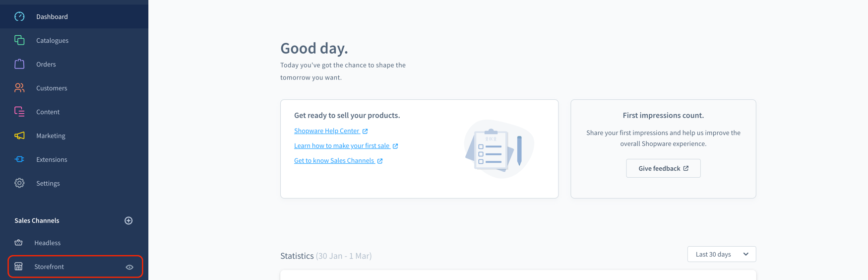The image size is (868, 280).
Task: Toggle Storefront eye visibility icon
Action: click(x=129, y=267)
